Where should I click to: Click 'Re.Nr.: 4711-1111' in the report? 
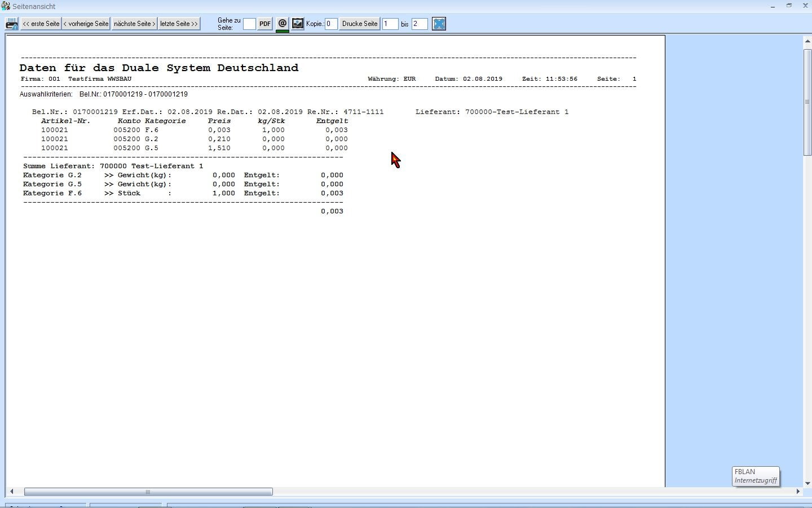tap(346, 112)
